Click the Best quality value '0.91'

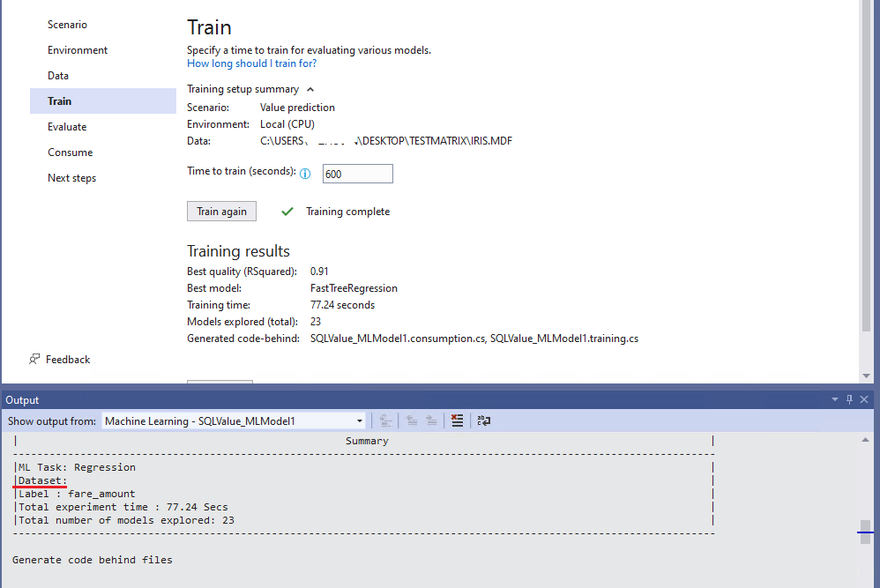(x=319, y=272)
